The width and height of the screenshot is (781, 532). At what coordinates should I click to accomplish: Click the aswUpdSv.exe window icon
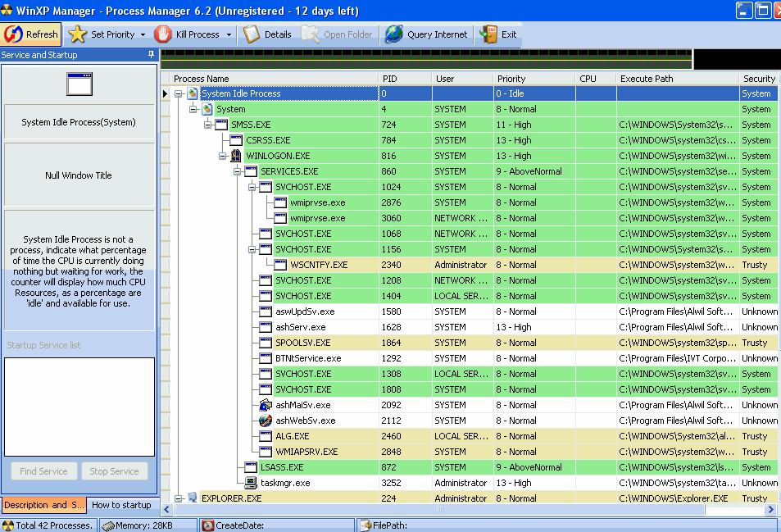(x=266, y=311)
